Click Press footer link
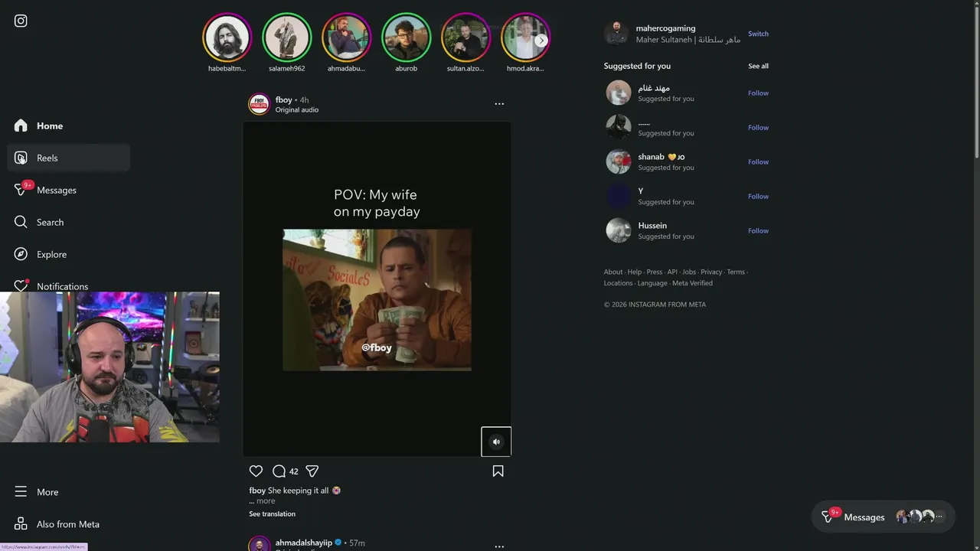Viewport: 980px width, 551px height. click(x=654, y=272)
